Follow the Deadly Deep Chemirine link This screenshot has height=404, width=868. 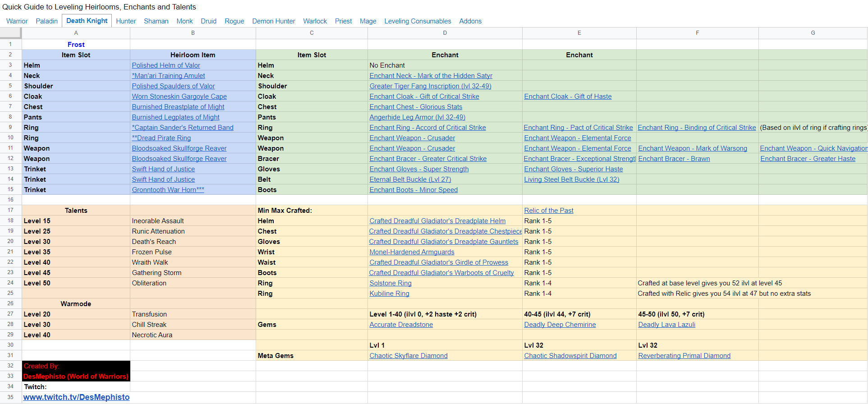pos(560,325)
